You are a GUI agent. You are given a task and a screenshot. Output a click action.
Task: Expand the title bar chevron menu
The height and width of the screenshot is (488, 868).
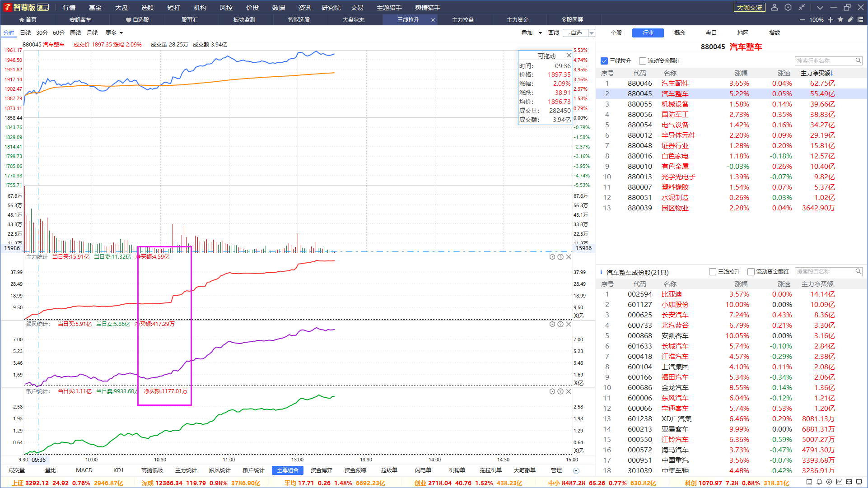click(x=820, y=8)
